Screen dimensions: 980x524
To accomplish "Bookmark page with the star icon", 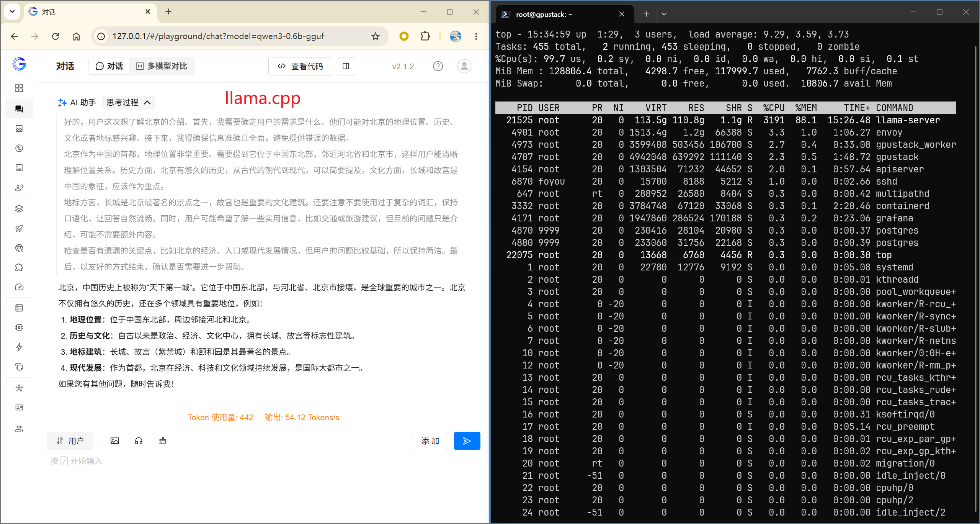I will coord(376,36).
